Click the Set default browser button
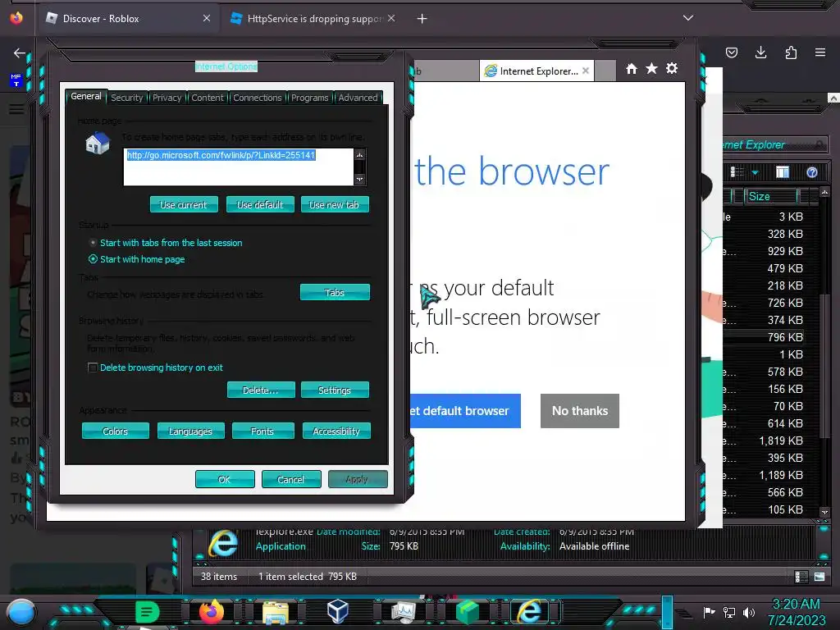840x630 pixels. click(x=465, y=411)
